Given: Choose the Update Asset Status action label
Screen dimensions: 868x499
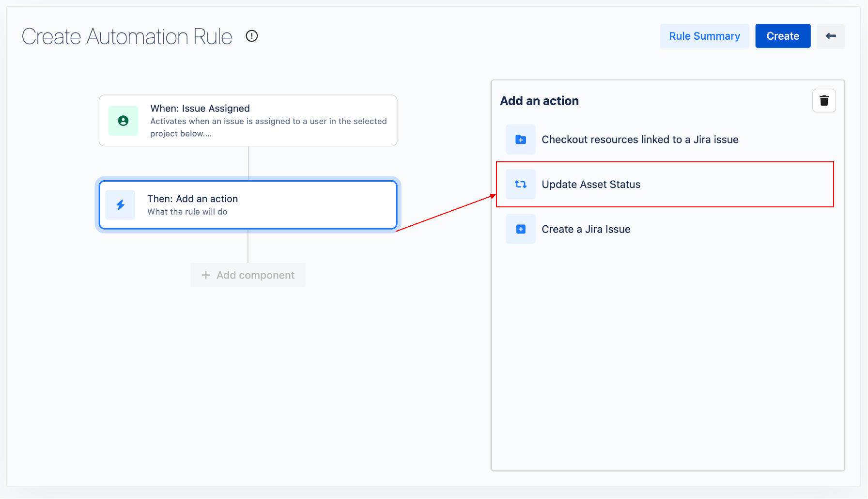Looking at the screenshot, I should pyautogui.click(x=590, y=184).
